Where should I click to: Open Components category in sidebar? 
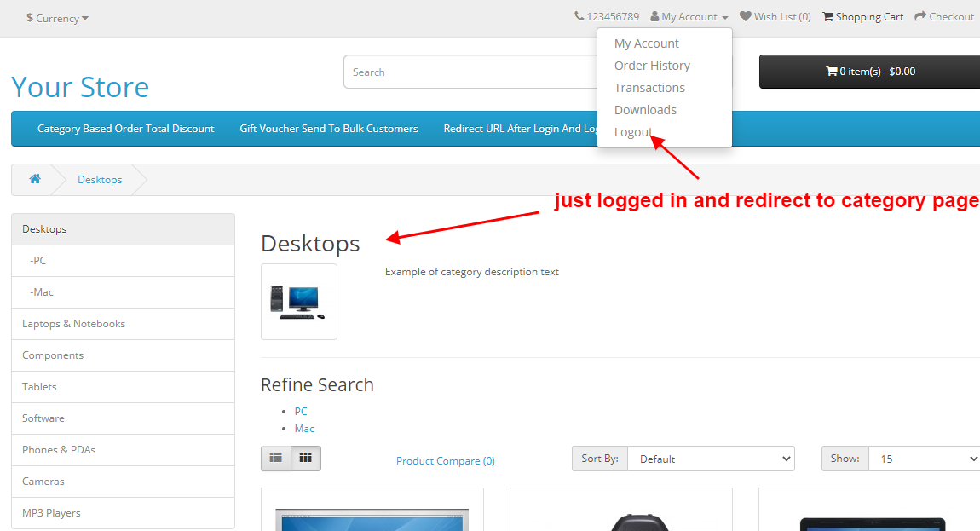[123, 355]
